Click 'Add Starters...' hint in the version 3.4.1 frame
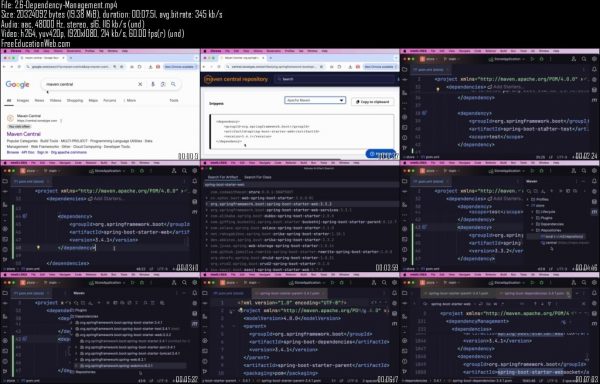600x384 pixels. click(x=106, y=199)
